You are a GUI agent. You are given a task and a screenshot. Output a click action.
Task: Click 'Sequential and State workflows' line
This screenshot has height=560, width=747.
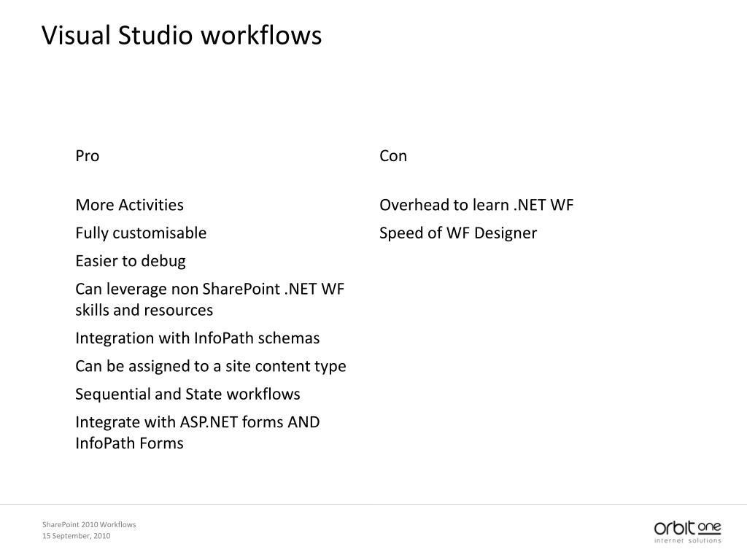(x=187, y=394)
